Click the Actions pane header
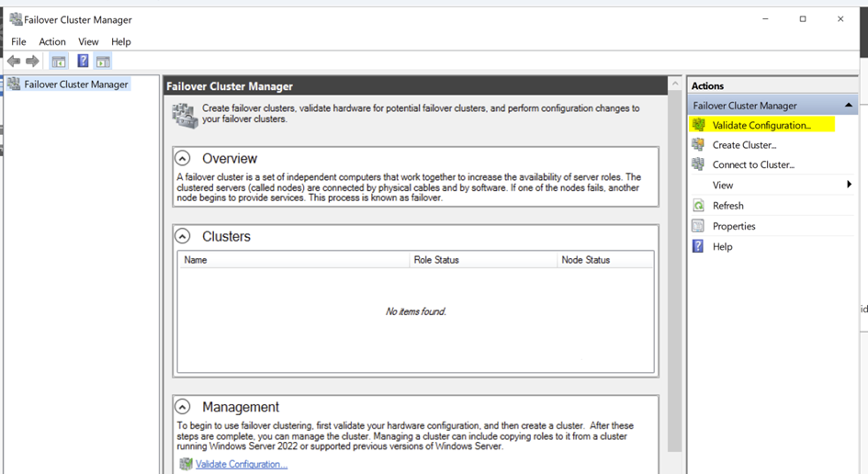Viewport: 868px width, 474px height. 772,85
